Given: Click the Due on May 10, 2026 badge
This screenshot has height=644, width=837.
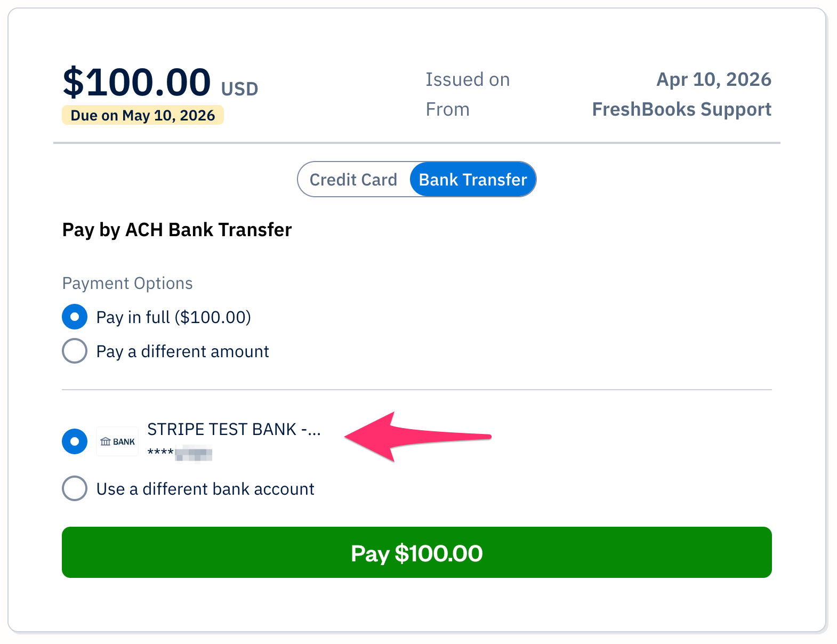Looking at the screenshot, I should 142,115.
